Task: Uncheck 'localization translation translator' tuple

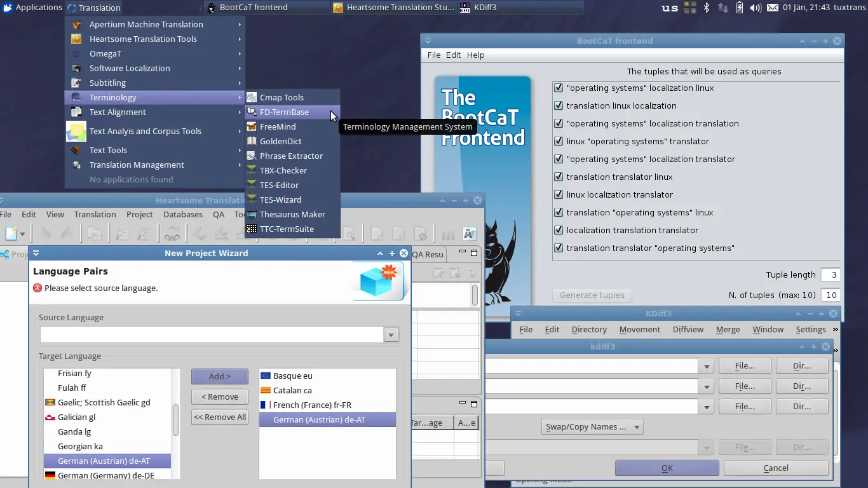Action: [x=559, y=230]
